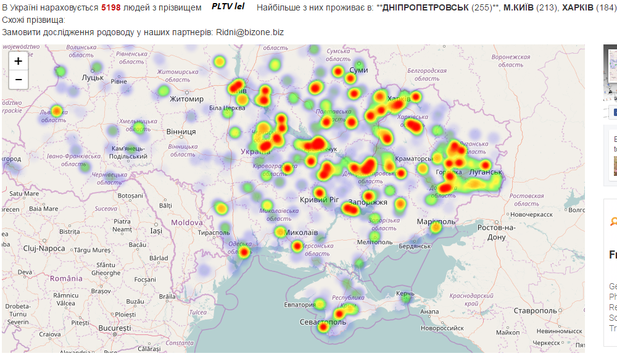Click the Запоріжжя city label on map
This screenshot has height=364, width=617.
368,202
